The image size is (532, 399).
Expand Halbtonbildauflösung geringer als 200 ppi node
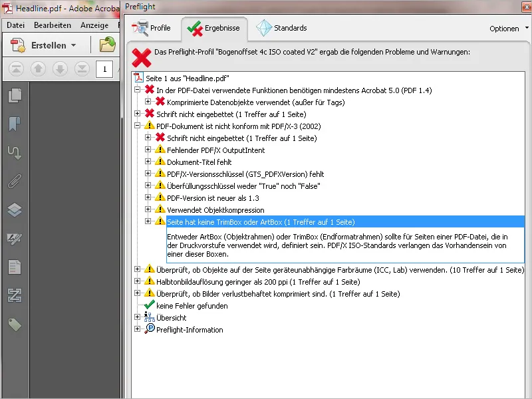tap(138, 281)
